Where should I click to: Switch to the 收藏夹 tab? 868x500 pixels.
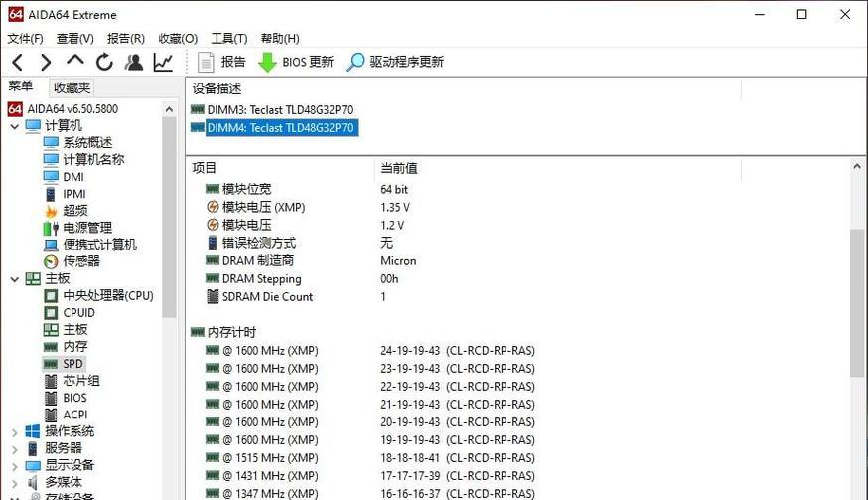click(x=72, y=87)
